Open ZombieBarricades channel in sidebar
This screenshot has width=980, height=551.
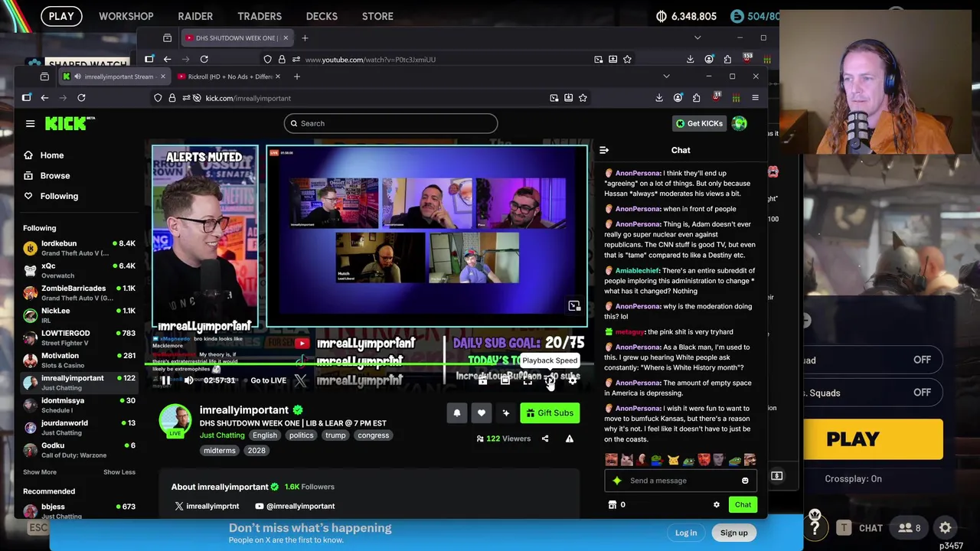(79, 292)
